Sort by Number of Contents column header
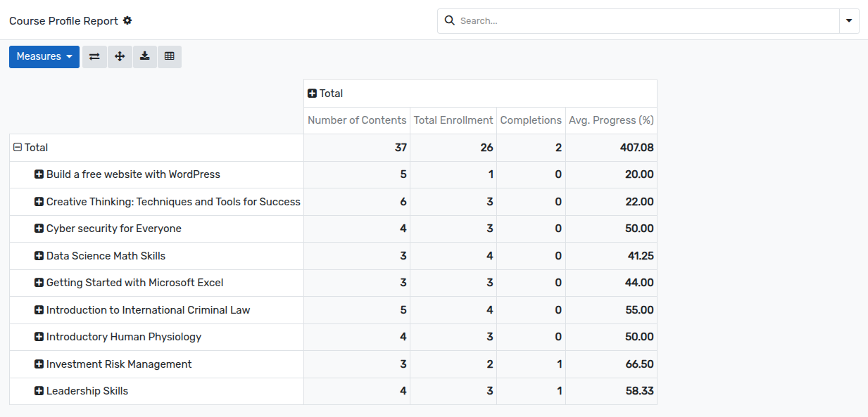868x417 pixels. click(357, 120)
